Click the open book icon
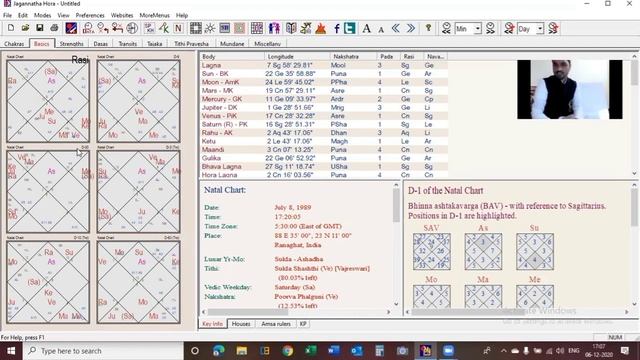Screen dimensions: 640x360 click(x=291, y=28)
